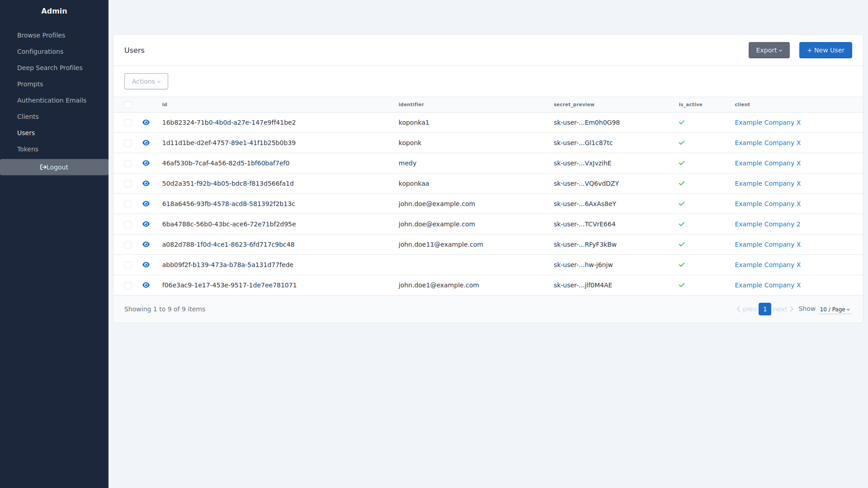Open Browse Profiles menu item
The height and width of the screenshot is (488, 868).
click(x=41, y=35)
